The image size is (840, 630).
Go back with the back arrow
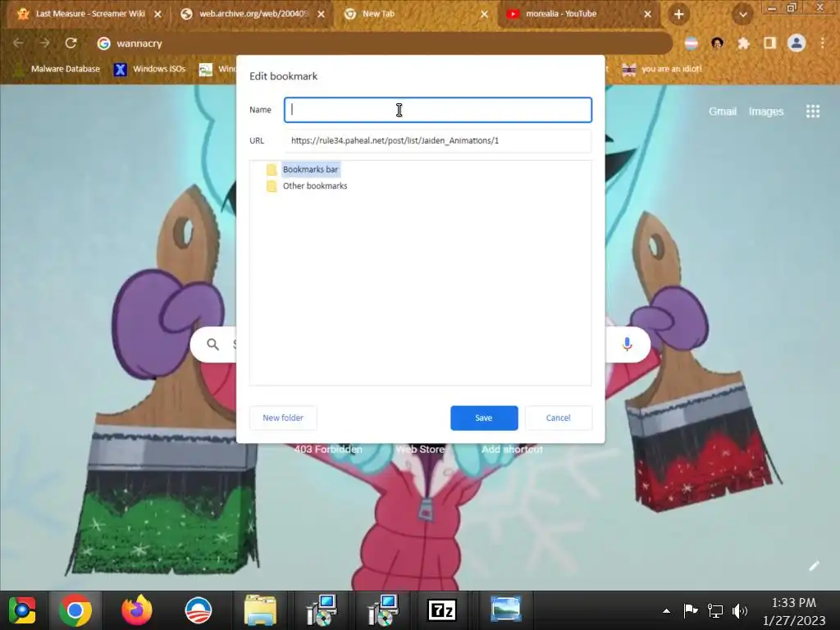[x=18, y=43]
